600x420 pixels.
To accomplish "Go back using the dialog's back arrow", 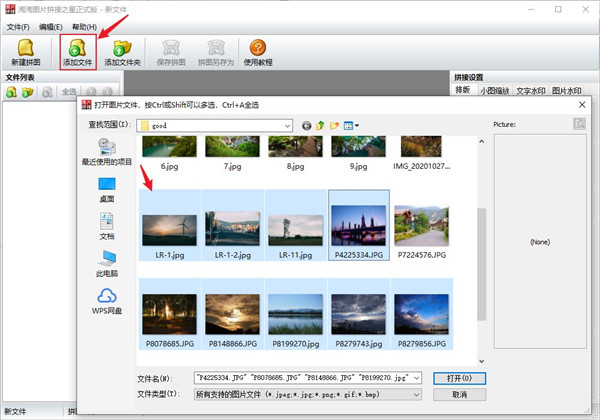I will 306,125.
